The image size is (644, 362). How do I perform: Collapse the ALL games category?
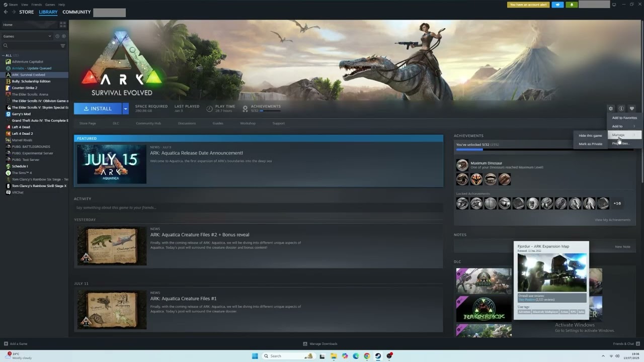click(x=4, y=55)
